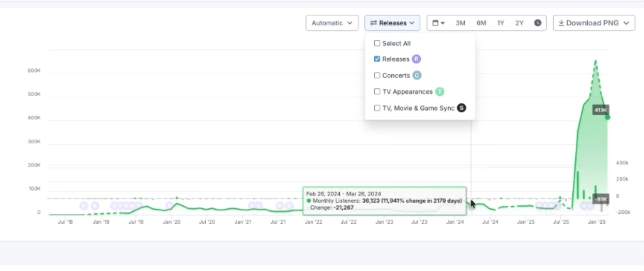Click the purple R Releases badge
Image resolution: width=644 pixels, height=271 pixels.
point(416,59)
